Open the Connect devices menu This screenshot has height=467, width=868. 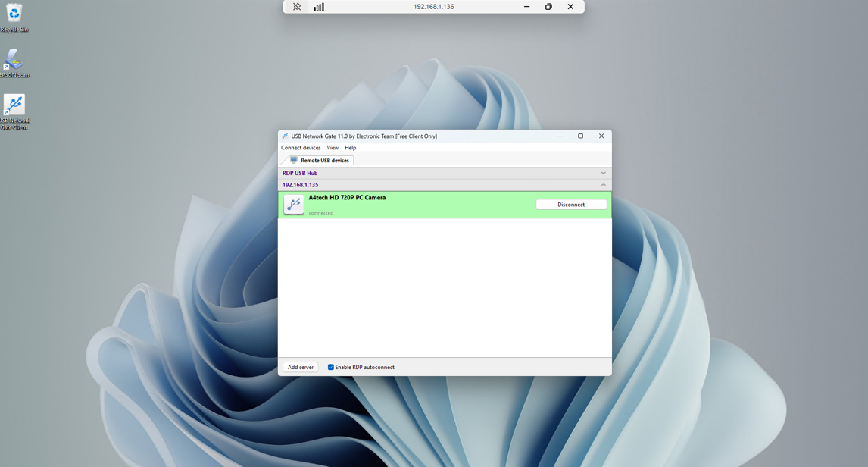pyautogui.click(x=301, y=148)
